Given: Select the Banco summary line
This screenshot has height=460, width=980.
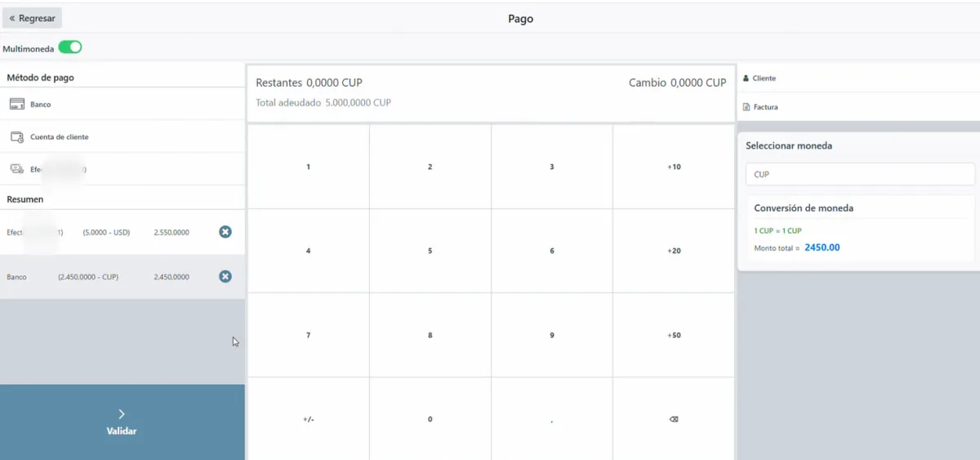Looking at the screenshot, I should [122, 277].
